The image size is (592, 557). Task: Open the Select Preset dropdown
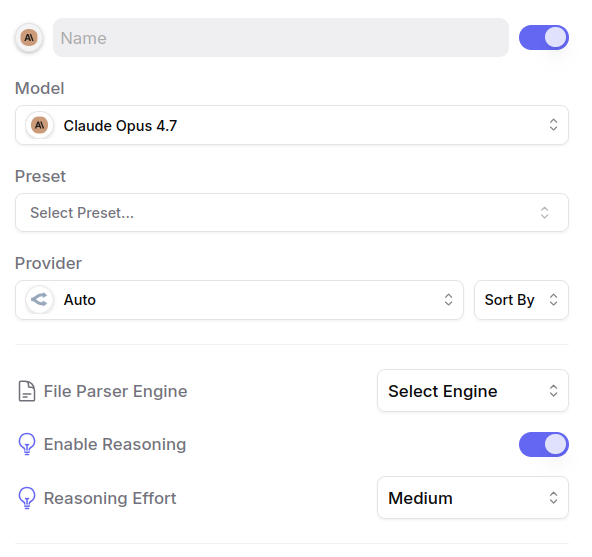(292, 213)
